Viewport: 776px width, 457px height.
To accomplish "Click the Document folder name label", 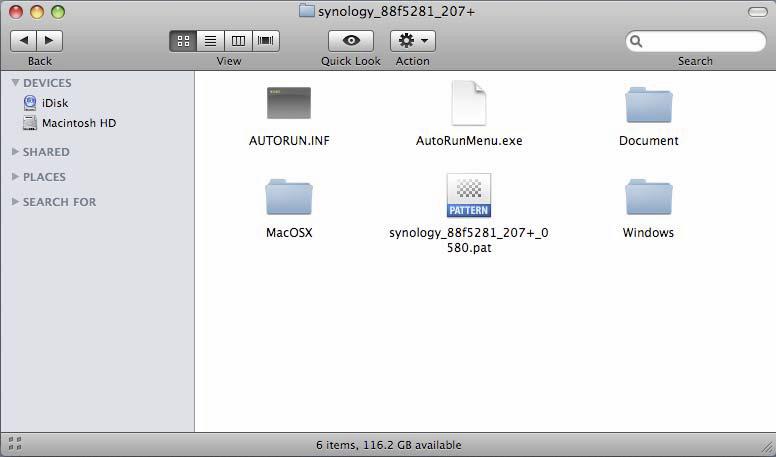I will (x=648, y=141).
